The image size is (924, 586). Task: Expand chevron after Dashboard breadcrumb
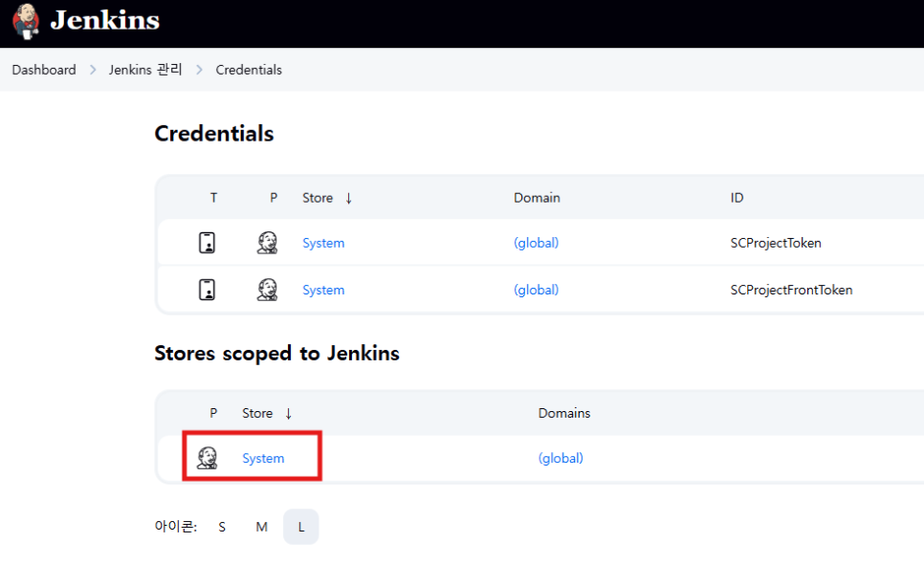93,70
